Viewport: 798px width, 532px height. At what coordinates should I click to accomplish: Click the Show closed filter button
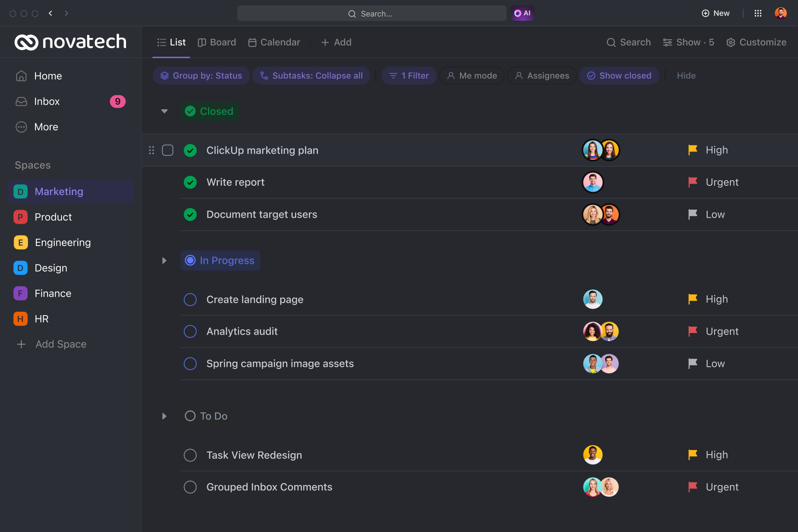click(619, 76)
